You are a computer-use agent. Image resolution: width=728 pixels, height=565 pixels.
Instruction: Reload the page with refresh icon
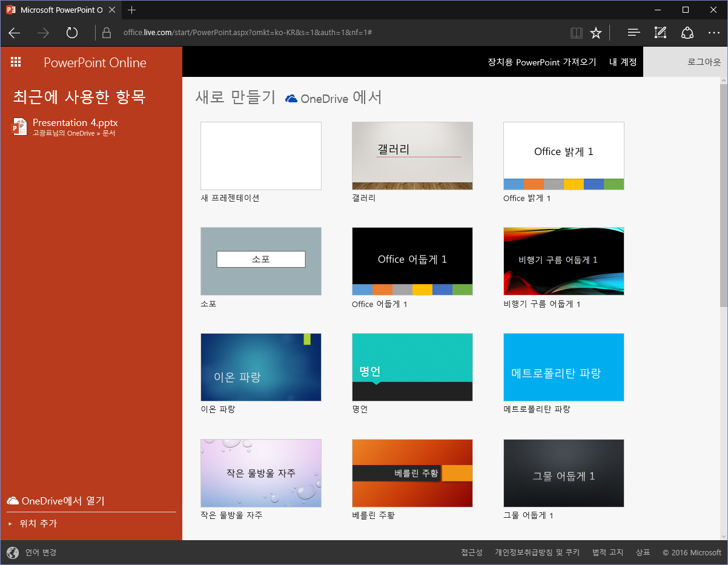coord(72,33)
